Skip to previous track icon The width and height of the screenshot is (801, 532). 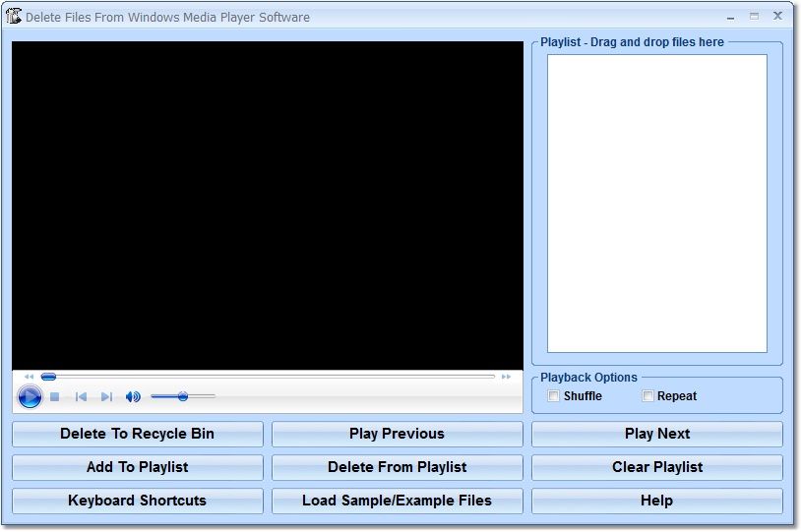[81, 396]
